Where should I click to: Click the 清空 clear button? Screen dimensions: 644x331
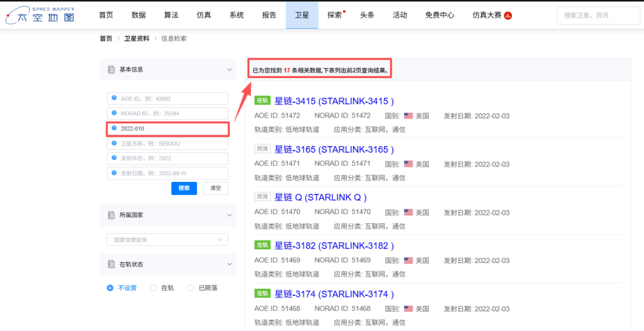click(x=215, y=188)
